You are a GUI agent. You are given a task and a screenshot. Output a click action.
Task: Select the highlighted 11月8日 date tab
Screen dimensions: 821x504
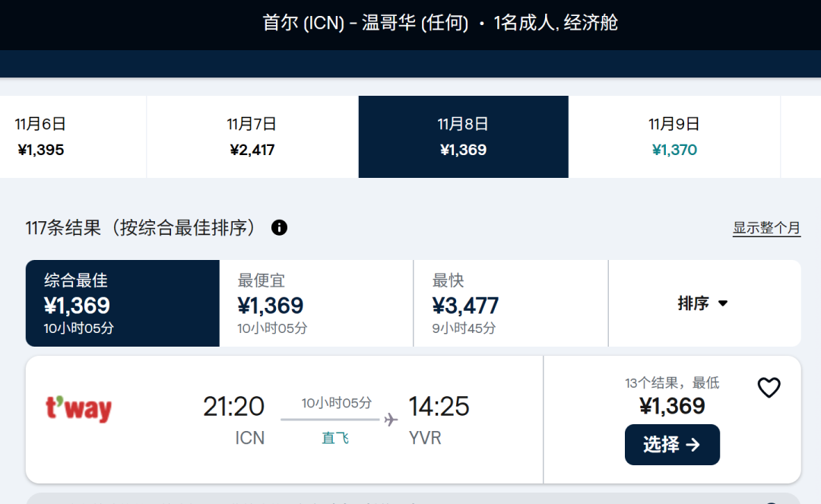[x=463, y=137]
